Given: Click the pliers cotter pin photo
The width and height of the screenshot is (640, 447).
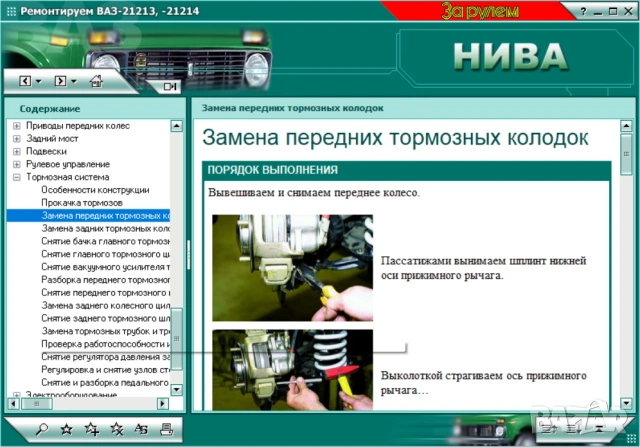Looking at the screenshot, I should [x=292, y=268].
